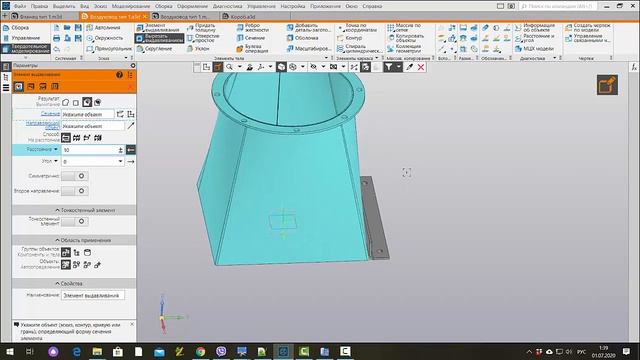Image resolution: width=640 pixels, height=360 pixels.
Task: Select the Придать толщину command
Action: [201, 27]
